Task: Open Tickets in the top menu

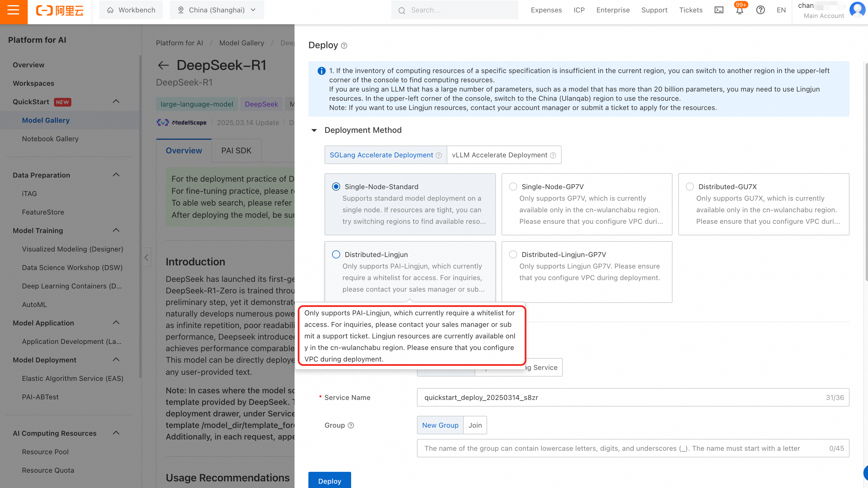Action: click(x=690, y=10)
